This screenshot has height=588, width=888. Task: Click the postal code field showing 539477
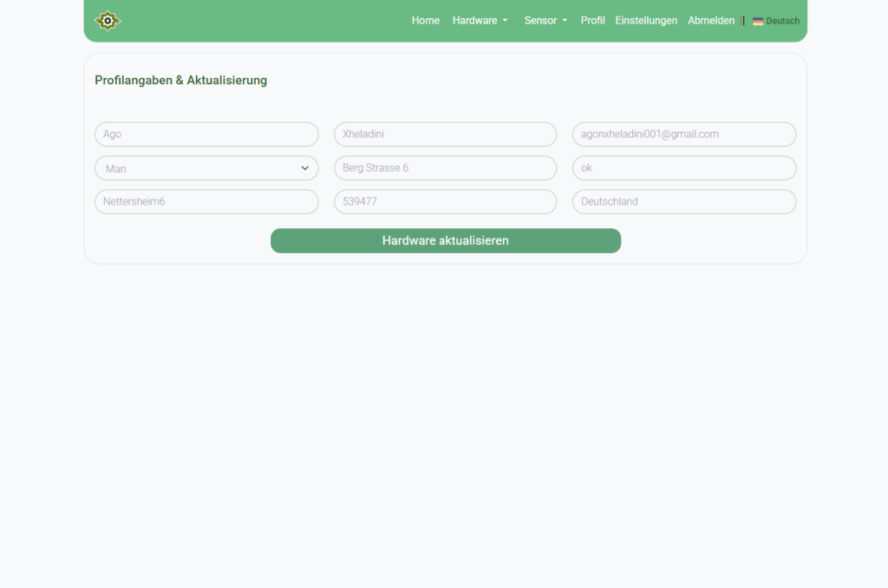click(x=445, y=201)
